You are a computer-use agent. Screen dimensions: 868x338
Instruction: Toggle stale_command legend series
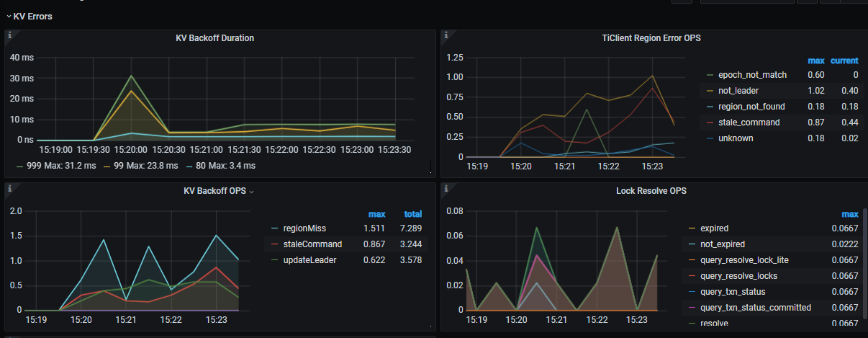pos(749,123)
